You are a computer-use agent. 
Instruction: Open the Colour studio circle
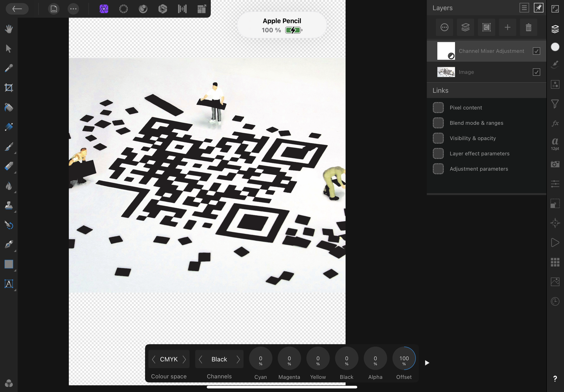555,47
